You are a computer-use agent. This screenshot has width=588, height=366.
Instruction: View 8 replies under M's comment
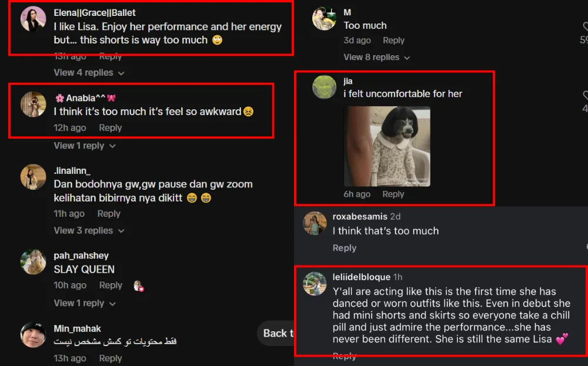pos(376,57)
